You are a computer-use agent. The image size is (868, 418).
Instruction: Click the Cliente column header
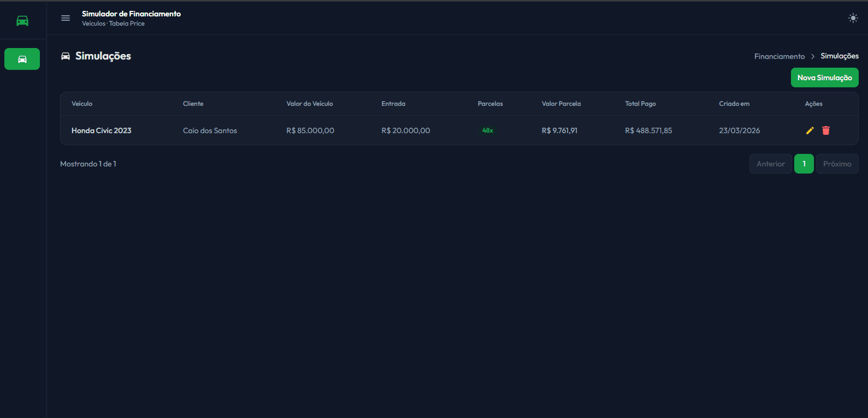click(x=193, y=104)
